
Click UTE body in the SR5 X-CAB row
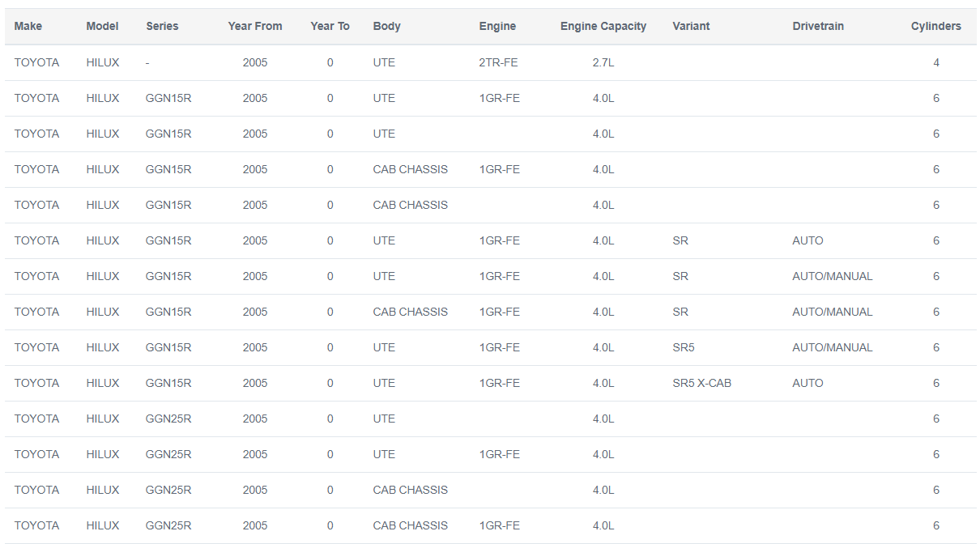384,383
